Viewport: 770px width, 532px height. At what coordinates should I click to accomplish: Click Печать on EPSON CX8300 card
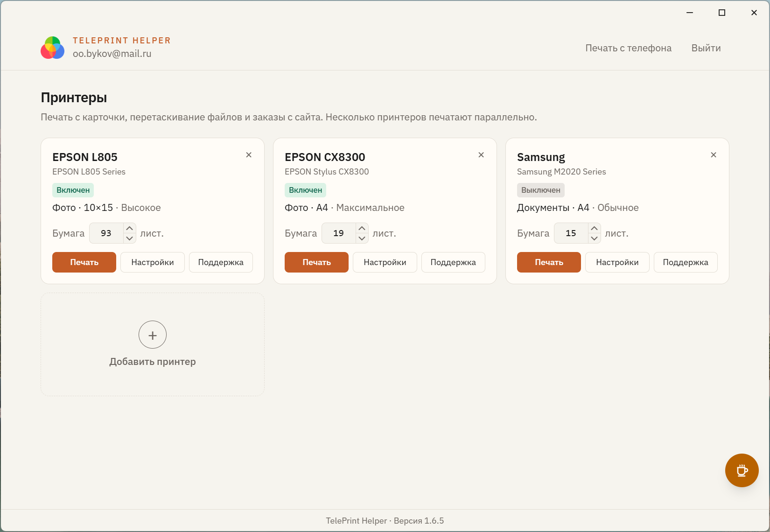[316, 262]
